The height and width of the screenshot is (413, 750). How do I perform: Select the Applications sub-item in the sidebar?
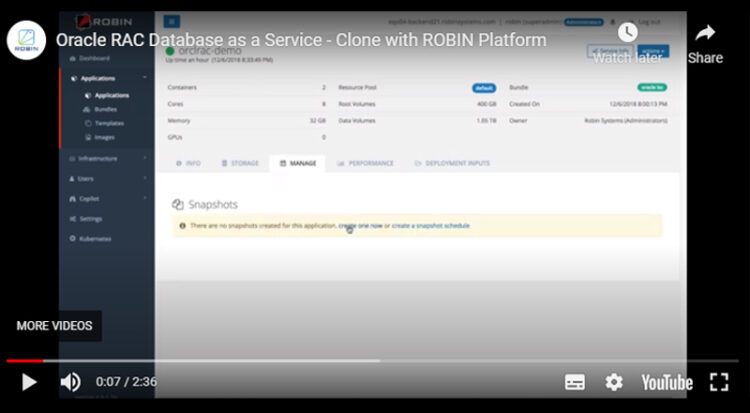click(107, 96)
